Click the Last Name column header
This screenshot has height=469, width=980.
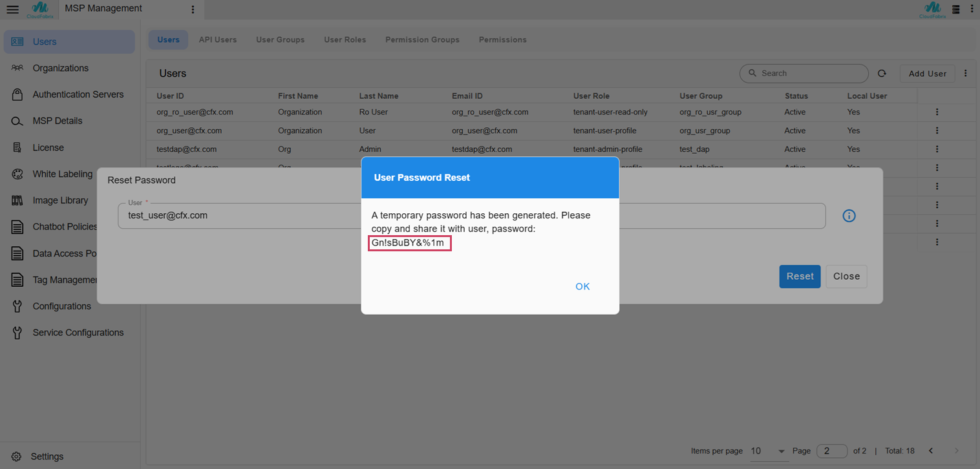(x=379, y=96)
